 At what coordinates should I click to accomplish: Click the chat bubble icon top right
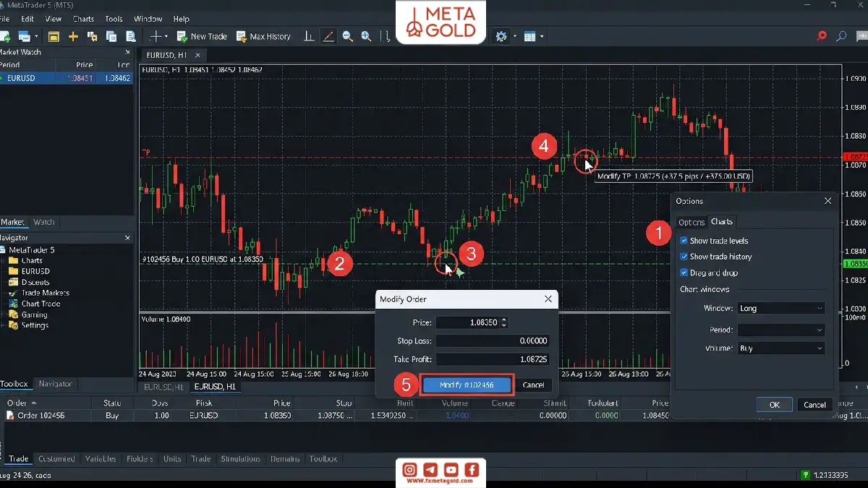coord(861,35)
